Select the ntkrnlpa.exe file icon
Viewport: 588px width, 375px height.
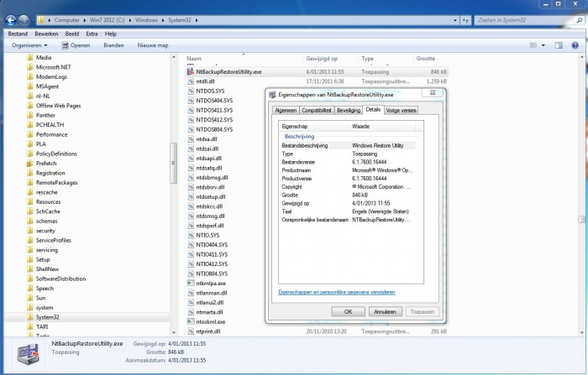[x=191, y=284]
